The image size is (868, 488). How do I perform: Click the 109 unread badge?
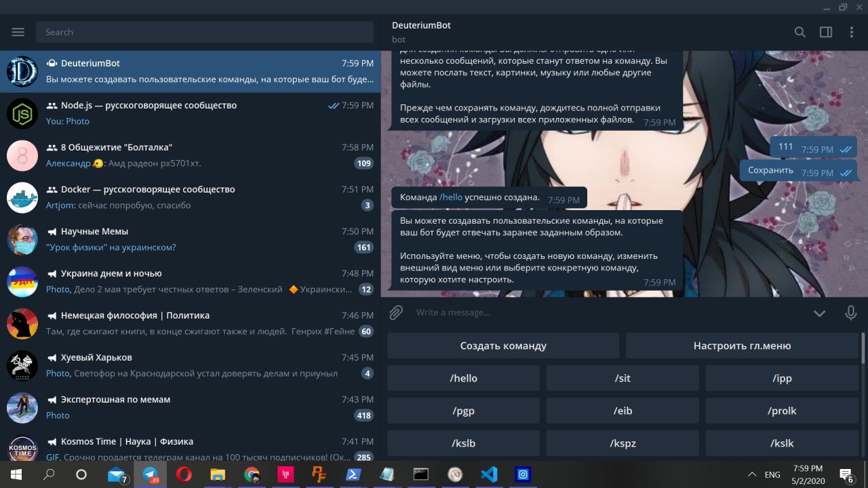point(364,163)
